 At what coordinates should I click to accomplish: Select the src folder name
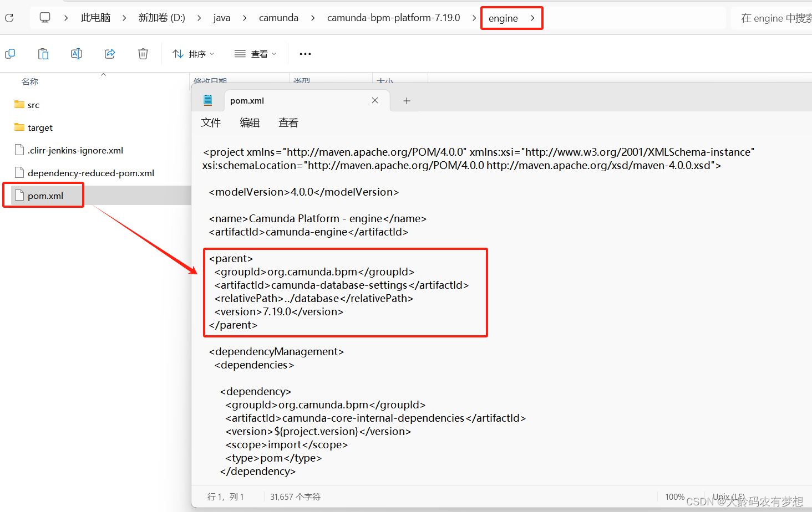(33, 105)
